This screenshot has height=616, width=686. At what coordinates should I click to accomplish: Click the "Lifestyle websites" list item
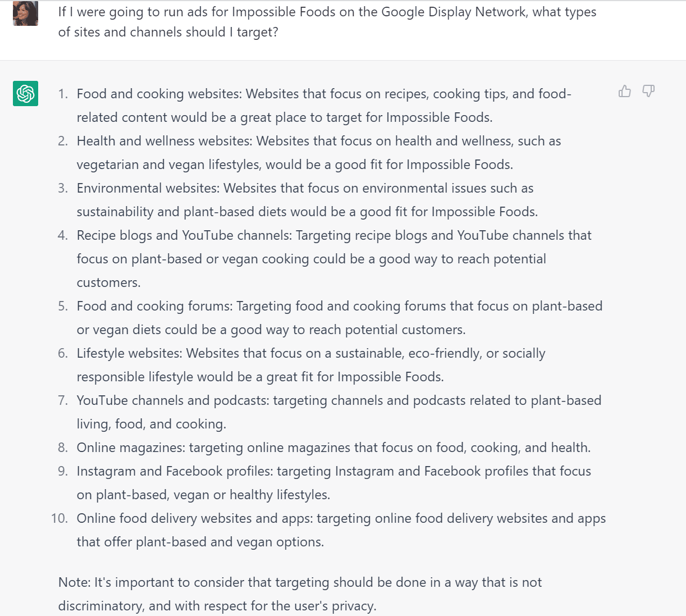(x=310, y=365)
